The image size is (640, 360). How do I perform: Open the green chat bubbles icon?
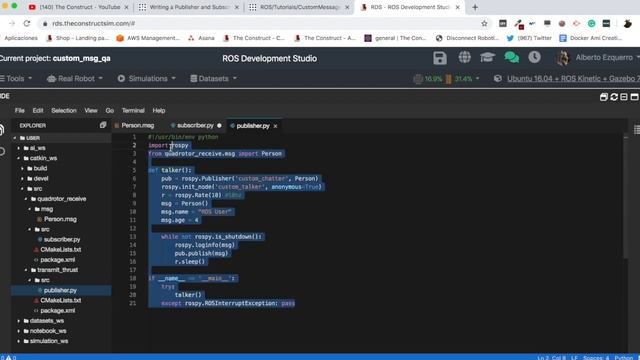pyautogui.click(x=511, y=58)
